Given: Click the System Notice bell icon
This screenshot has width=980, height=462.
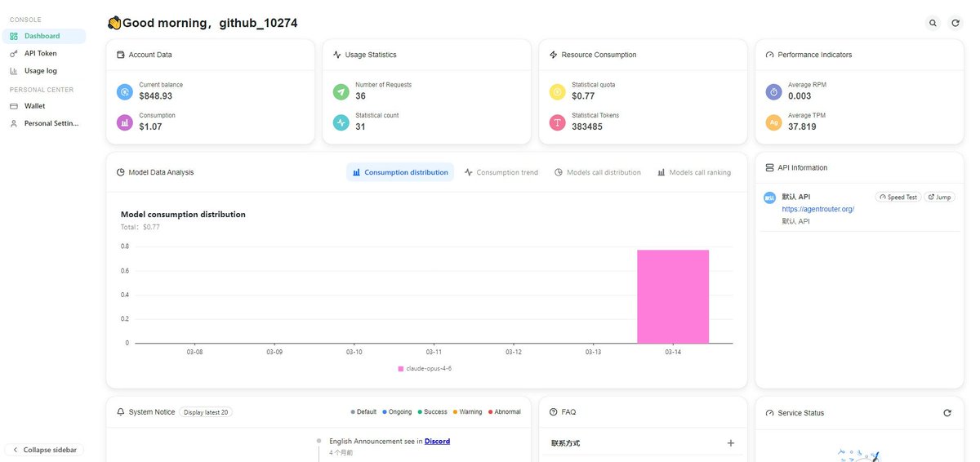Looking at the screenshot, I should 121,412.
